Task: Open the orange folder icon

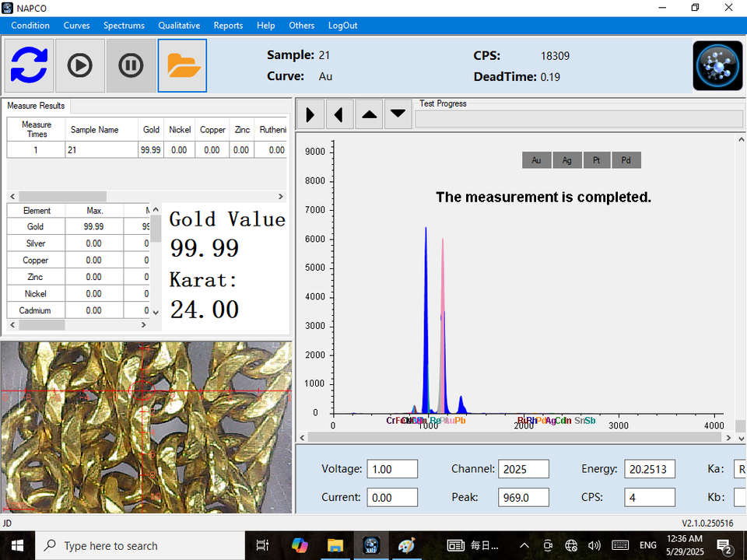Action: coord(182,66)
